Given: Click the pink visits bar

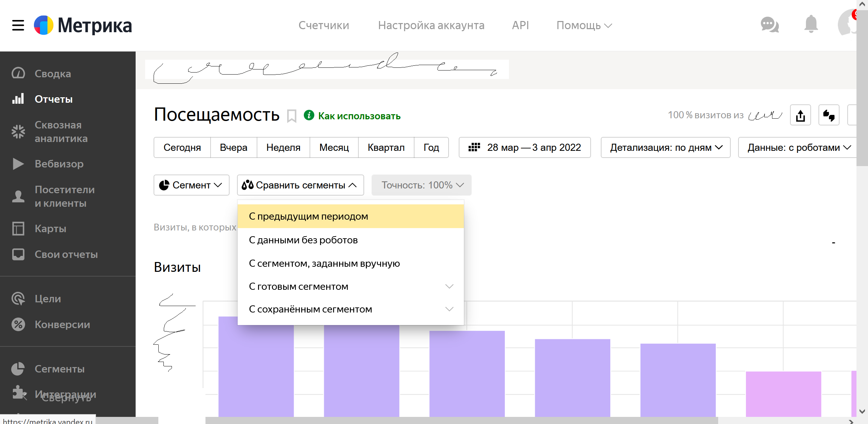Looking at the screenshot, I should (784, 394).
